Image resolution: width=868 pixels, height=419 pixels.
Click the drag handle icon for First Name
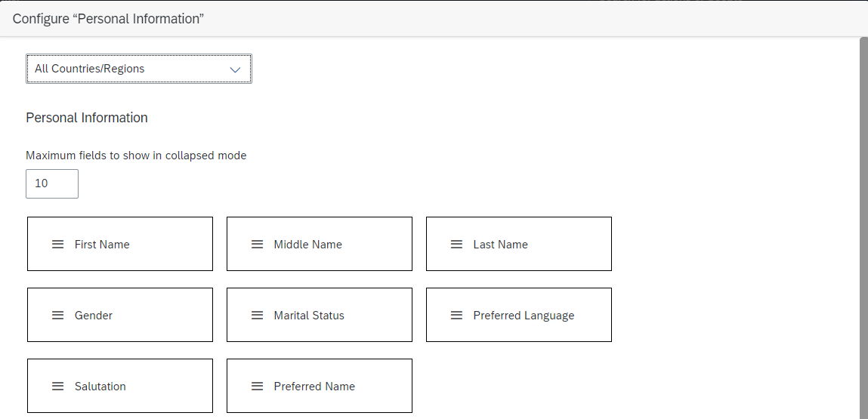[x=57, y=244]
